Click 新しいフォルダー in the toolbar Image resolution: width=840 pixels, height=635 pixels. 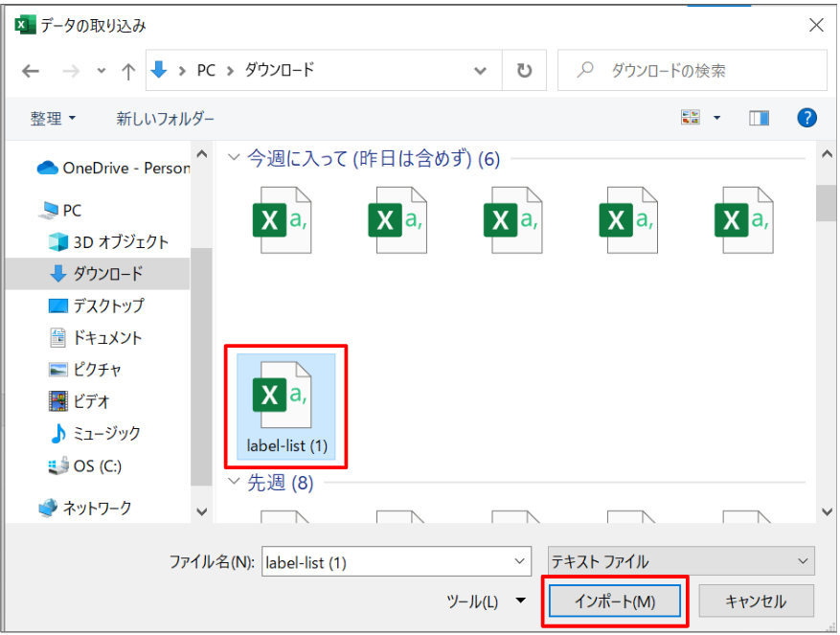[165, 119]
